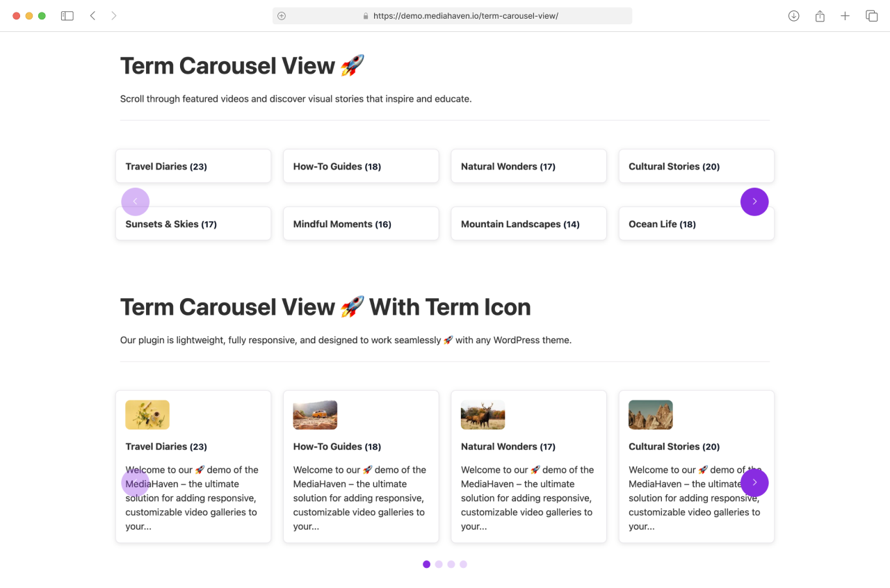Open the Natural Wonders deer thumbnail
The height and width of the screenshot is (588, 890).
[x=483, y=415]
